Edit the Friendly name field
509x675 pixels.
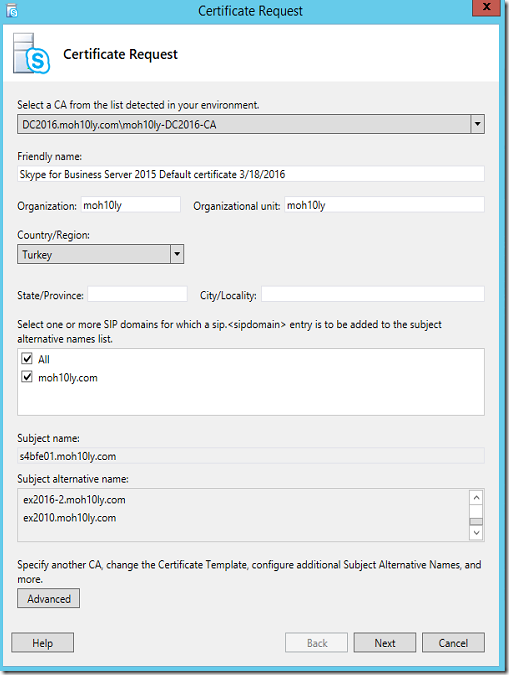[x=251, y=174]
